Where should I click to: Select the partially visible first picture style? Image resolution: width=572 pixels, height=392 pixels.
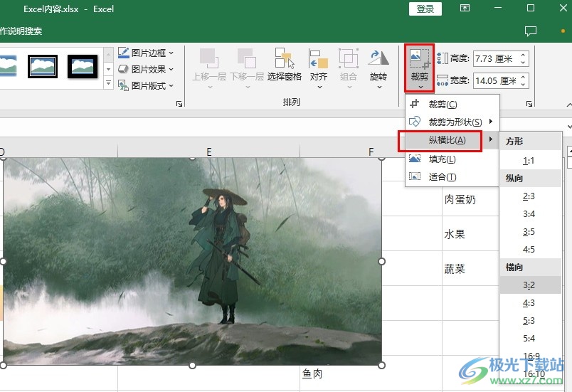[8, 65]
